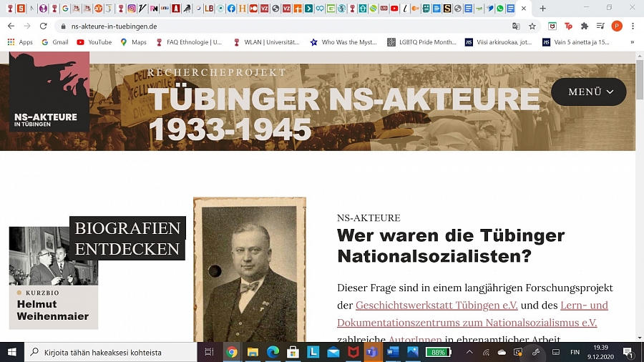This screenshot has height=362, width=644.
Task: Follow the Lern- und Dokumentationszentrums link
Action: tap(472, 314)
